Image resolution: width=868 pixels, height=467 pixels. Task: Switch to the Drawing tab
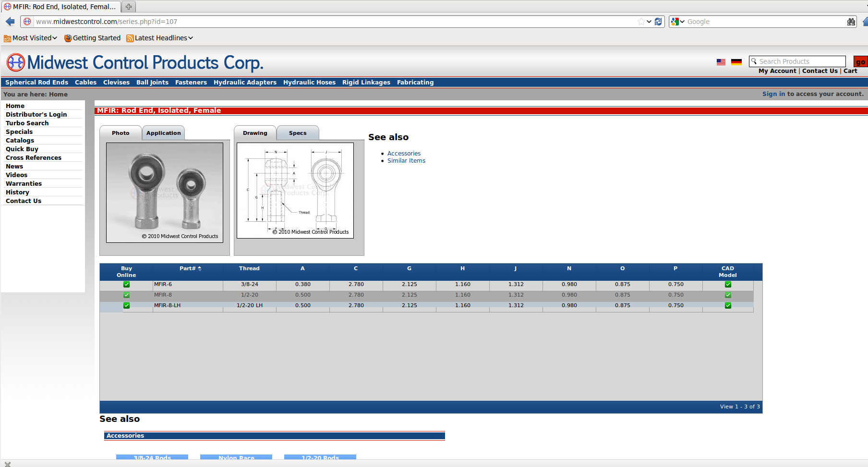255,133
